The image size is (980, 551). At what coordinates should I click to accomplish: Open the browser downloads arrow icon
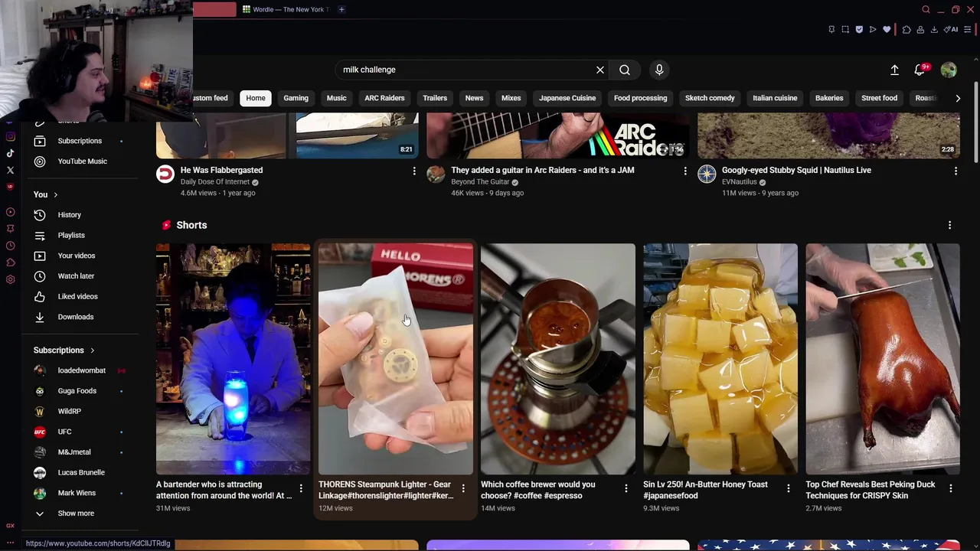coord(934,29)
